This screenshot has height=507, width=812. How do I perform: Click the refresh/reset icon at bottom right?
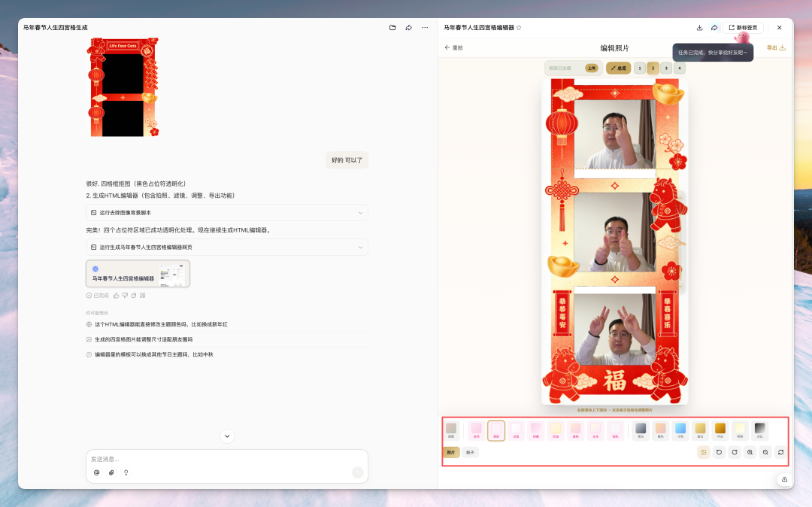(x=782, y=452)
